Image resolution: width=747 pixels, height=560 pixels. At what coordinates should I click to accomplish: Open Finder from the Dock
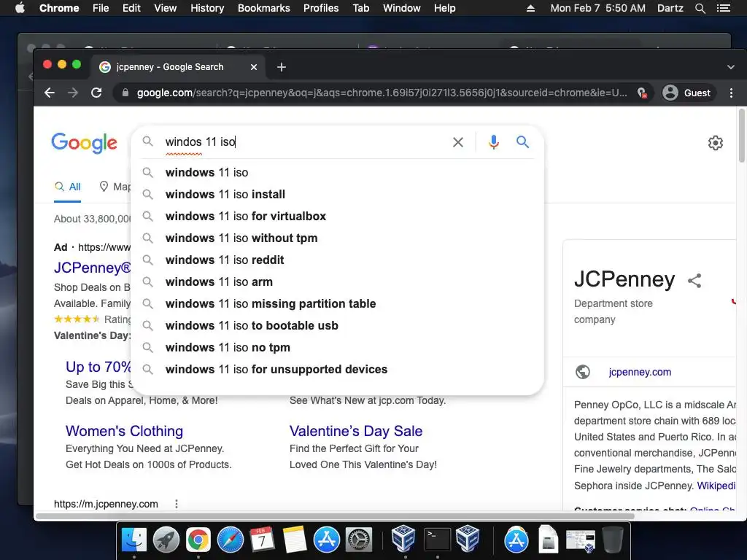(x=134, y=540)
